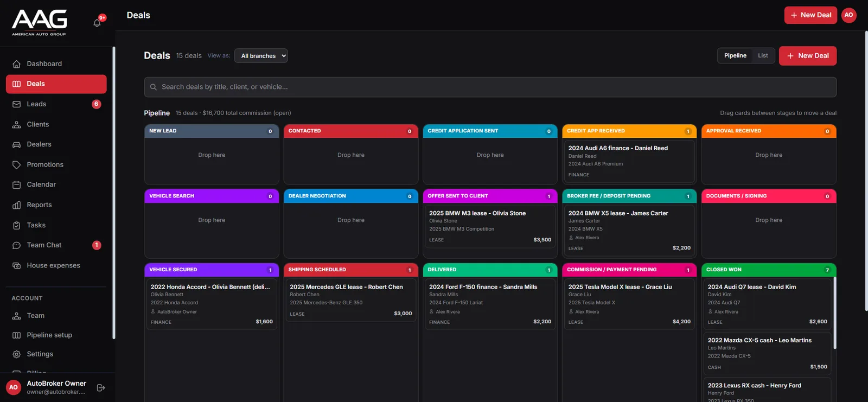Click the AAG American Auto Group logo

(39, 23)
